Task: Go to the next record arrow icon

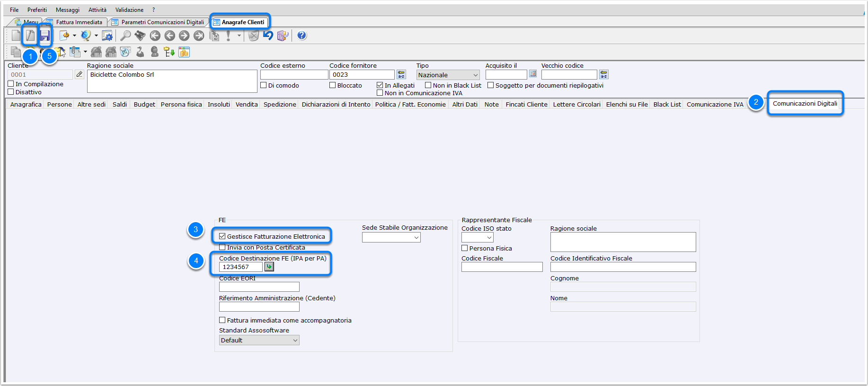Action: (x=185, y=36)
